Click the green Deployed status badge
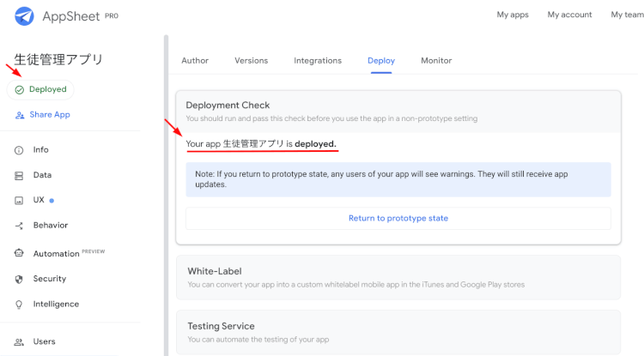 40,89
